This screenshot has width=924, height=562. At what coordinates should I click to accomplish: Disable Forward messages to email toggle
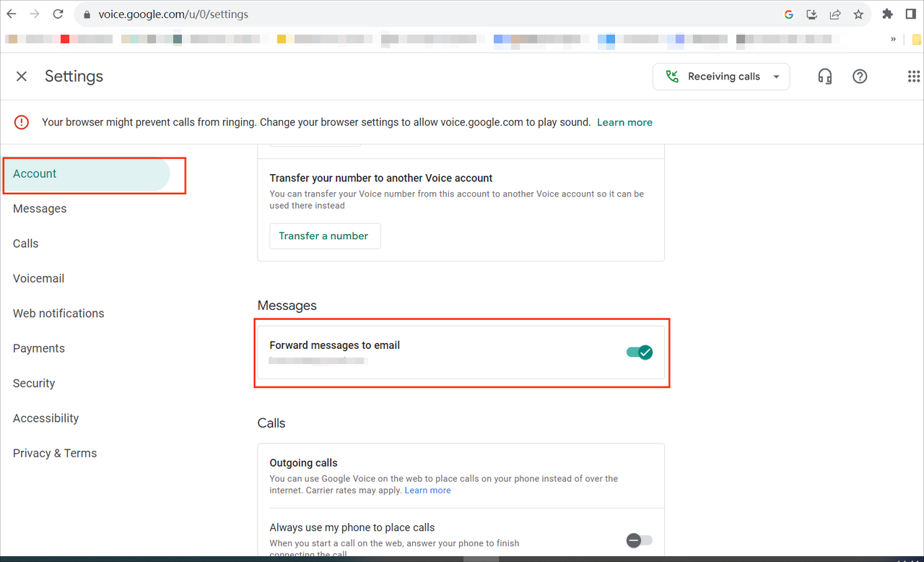click(x=639, y=353)
